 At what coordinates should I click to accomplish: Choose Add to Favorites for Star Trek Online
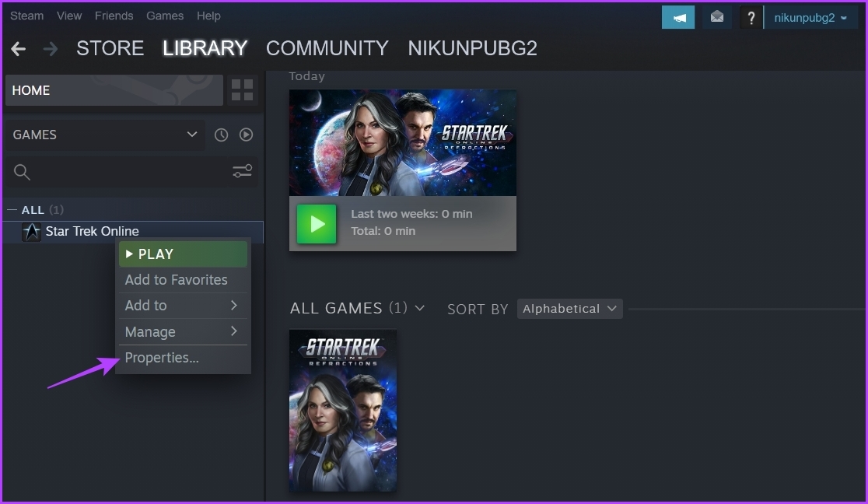[x=176, y=279]
